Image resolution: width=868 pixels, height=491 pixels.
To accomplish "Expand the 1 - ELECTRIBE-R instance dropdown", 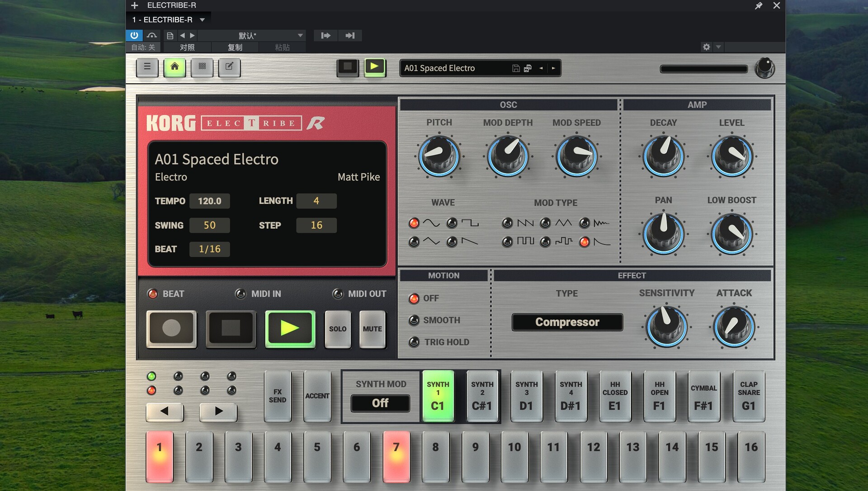I will coord(202,19).
